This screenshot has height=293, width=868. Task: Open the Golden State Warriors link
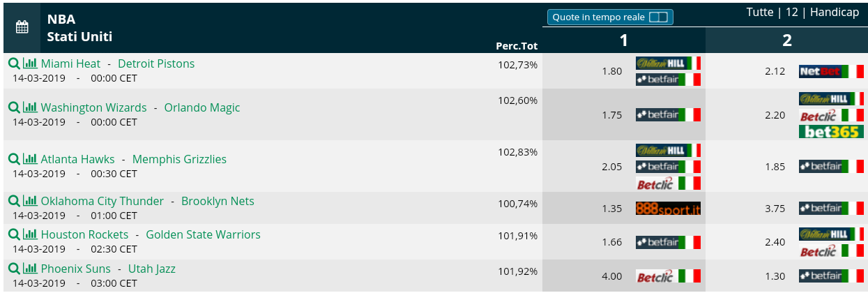pyautogui.click(x=203, y=234)
